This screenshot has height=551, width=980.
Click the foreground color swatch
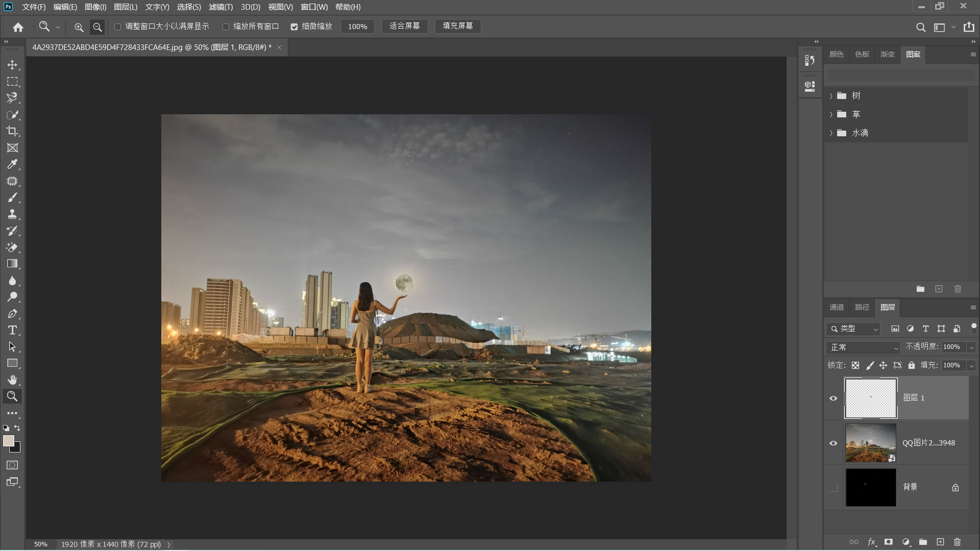coord(9,441)
